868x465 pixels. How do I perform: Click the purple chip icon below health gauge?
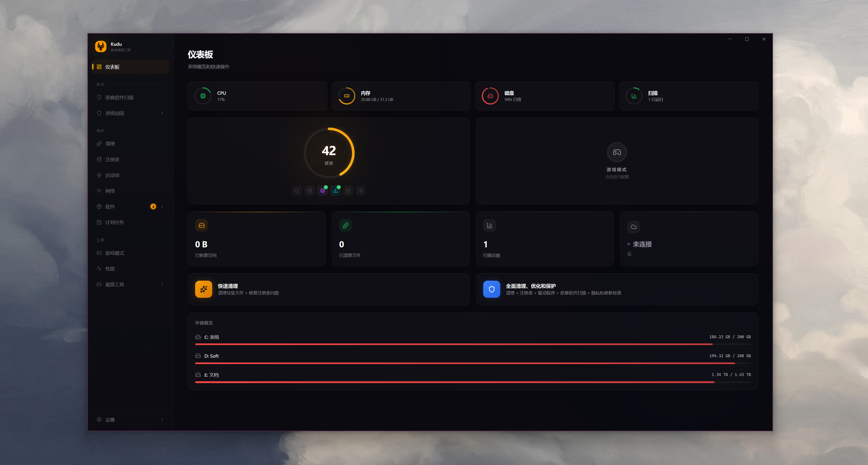click(x=323, y=191)
